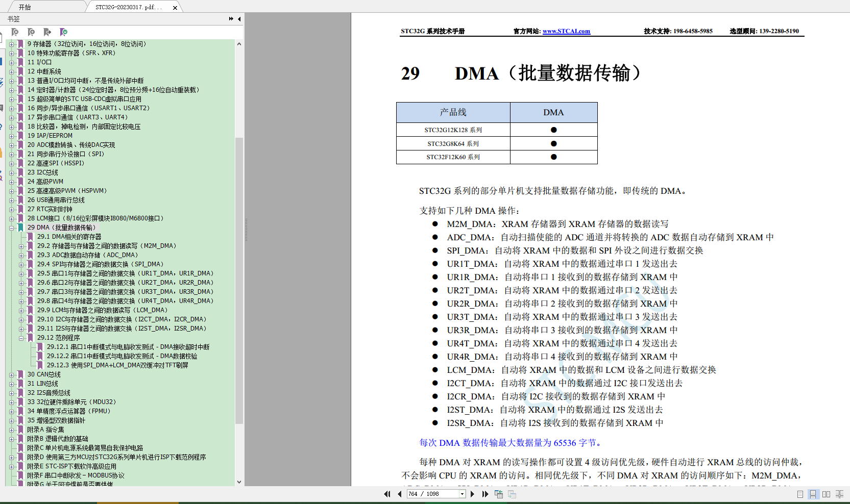Open bookmark 附录E STC-ISP下载软件高级应用
This screenshot has width=850, height=504.
(71, 466)
